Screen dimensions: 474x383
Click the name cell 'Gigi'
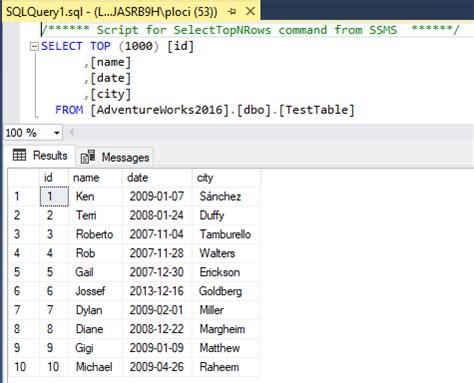(95, 348)
